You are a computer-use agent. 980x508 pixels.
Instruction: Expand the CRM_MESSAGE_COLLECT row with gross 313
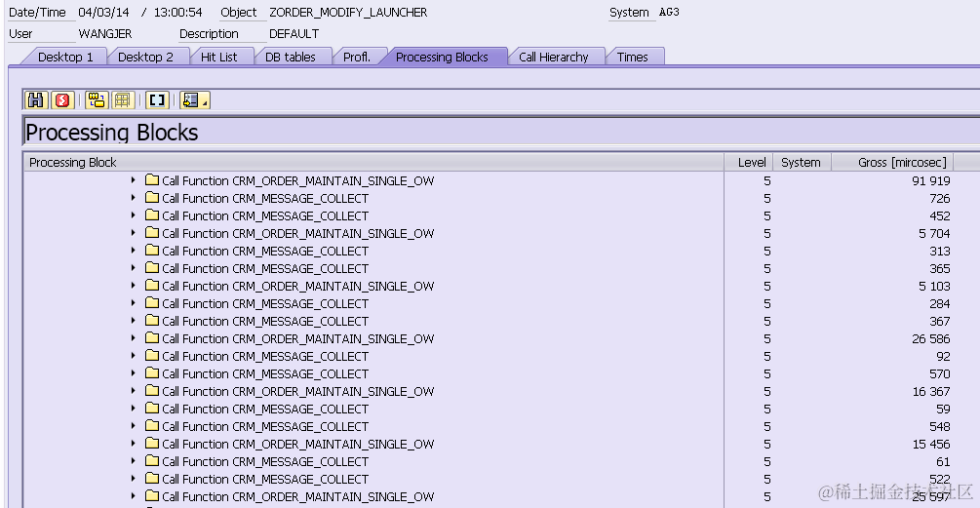[133, 250]
